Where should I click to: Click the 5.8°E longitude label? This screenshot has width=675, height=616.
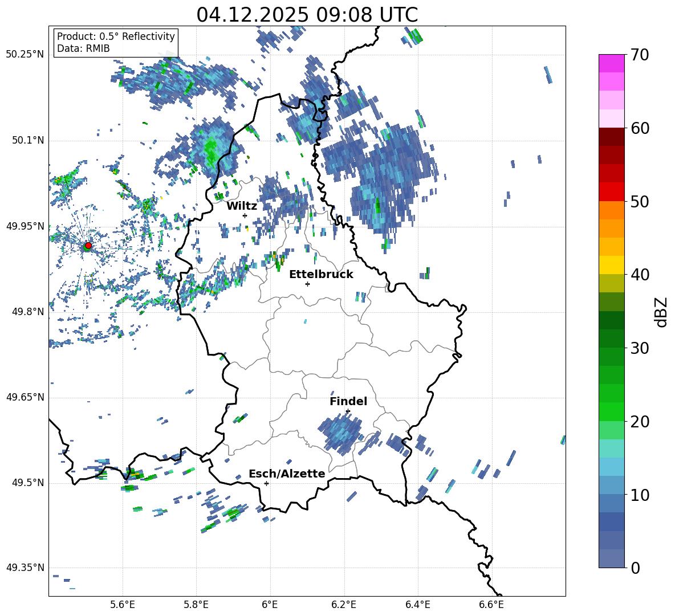click(x=196, y=605)
